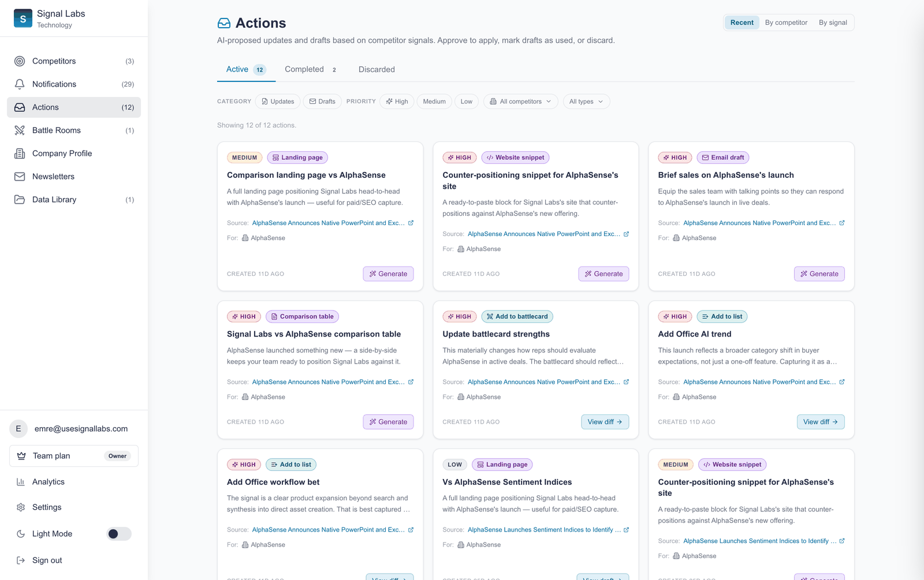Viewport: 924px width, 580px height.
Task: Generate the Signal Labs vs AlphaSense comparison table
Action: [388, 422]
